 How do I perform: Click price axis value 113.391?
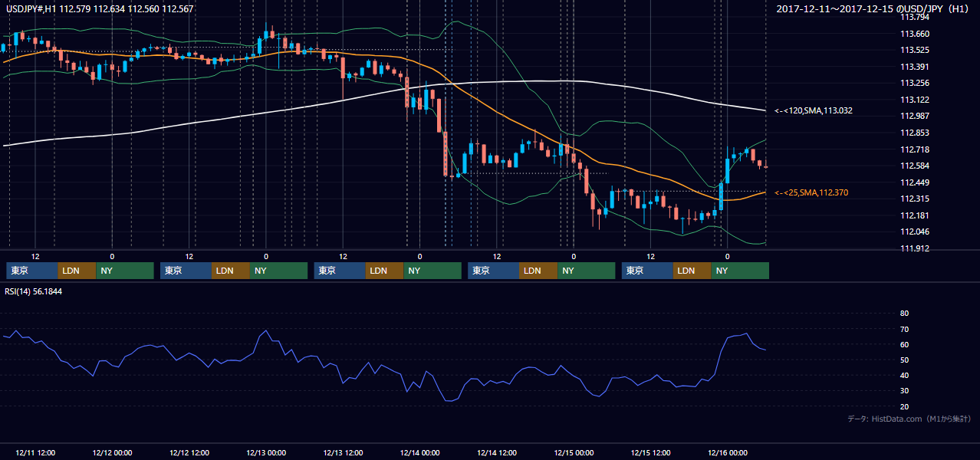tap(914, 67)
